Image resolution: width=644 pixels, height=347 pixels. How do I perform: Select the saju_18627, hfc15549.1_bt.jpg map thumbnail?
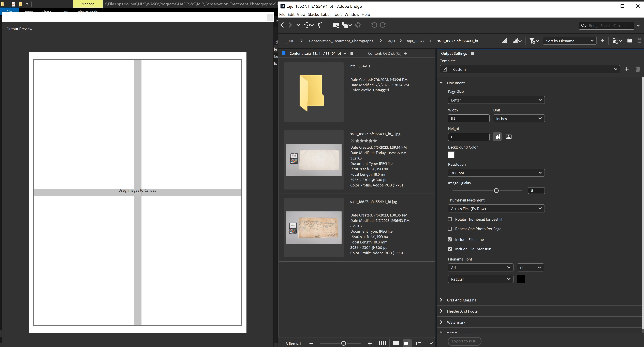[314, 227]
